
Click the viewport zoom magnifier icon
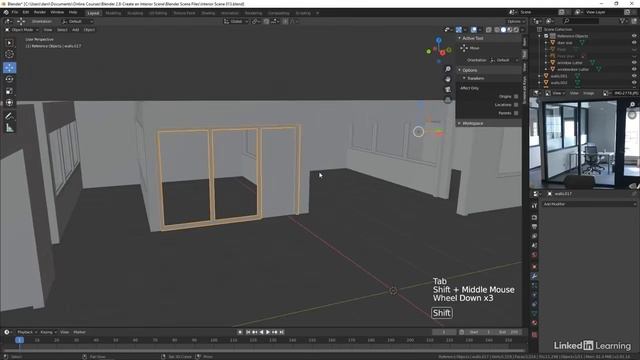(x=448, y=69)
